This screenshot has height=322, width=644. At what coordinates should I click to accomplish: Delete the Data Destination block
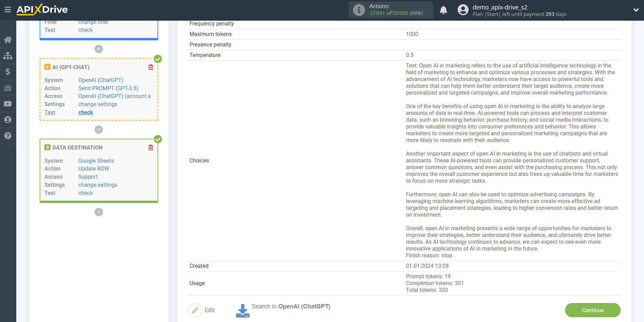[x=151, y=147]
